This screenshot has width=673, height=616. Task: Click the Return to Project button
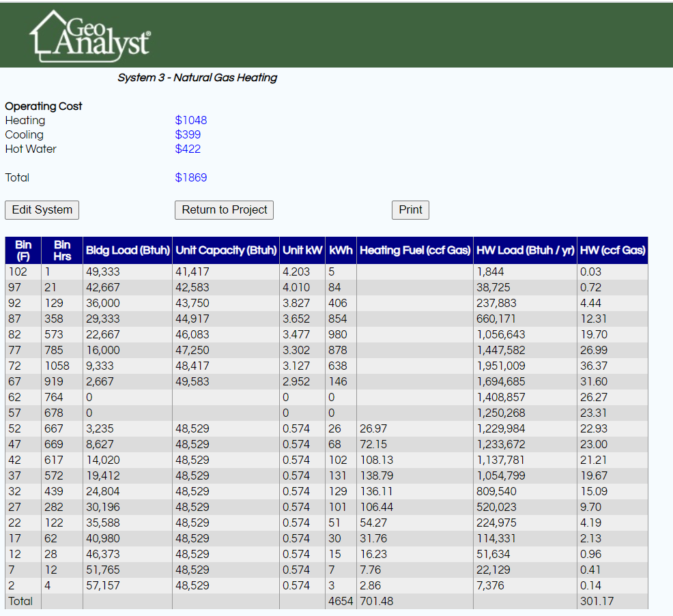[224, 209]
